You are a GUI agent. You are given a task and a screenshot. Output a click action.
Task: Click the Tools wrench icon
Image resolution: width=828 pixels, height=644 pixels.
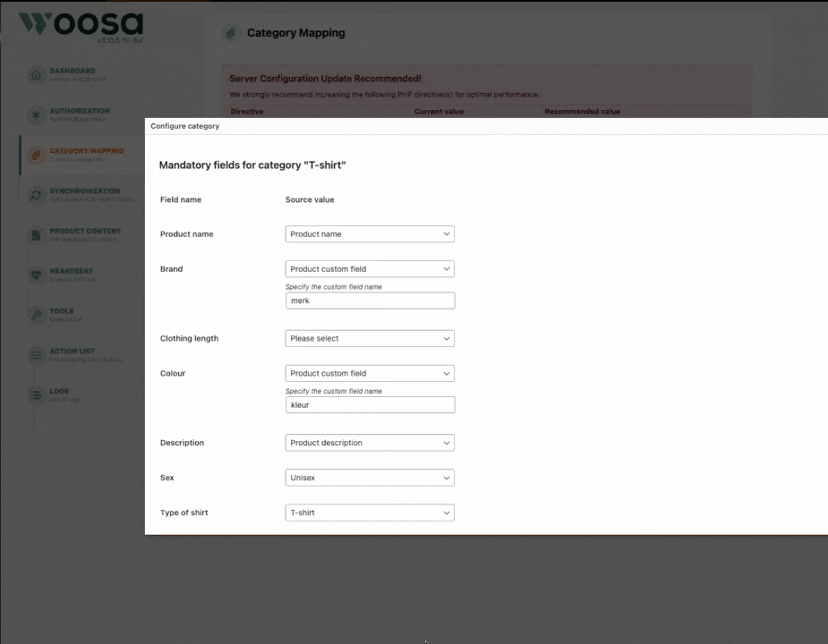pyautogui.click(x=36, y=315)
